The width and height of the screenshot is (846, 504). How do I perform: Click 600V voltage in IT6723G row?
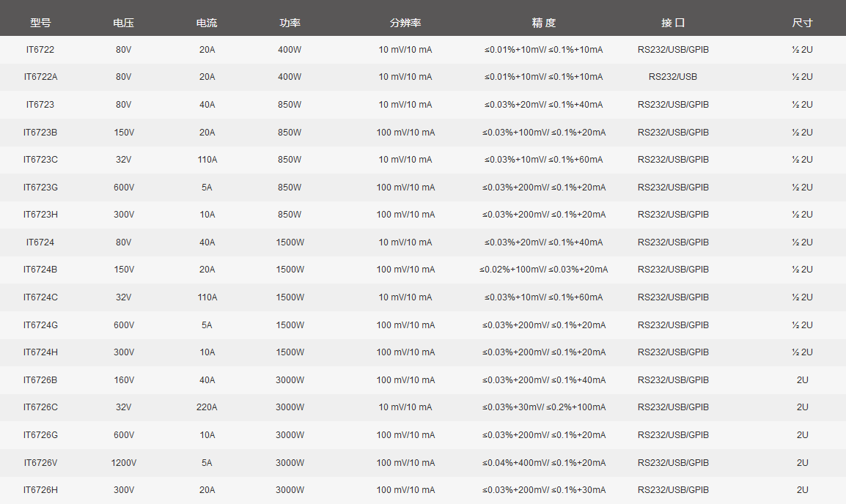tap(124, 187)
